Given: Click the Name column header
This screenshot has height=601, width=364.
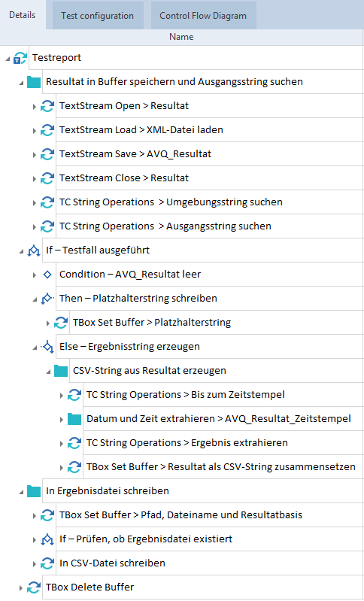Looking at the screenshot, I should pos(181,37).
